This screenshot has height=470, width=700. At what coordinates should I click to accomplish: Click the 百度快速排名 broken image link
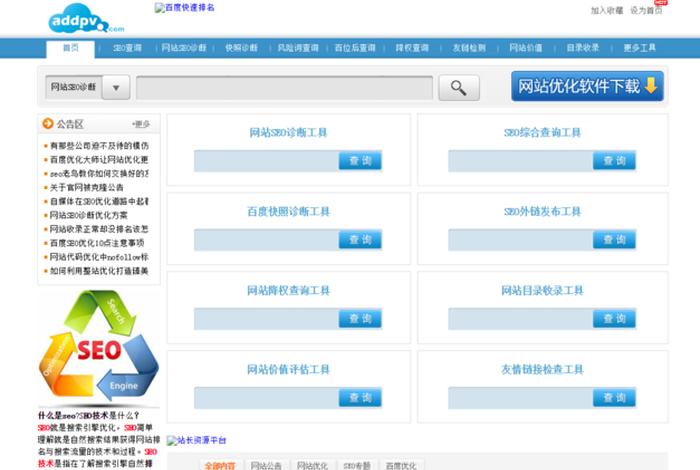coord(184,8)
